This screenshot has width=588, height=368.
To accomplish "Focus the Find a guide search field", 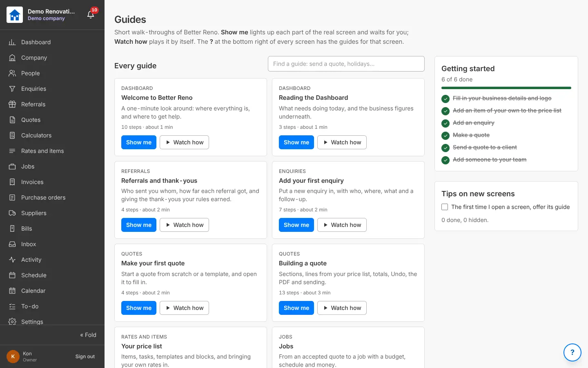I will [346, 64].
